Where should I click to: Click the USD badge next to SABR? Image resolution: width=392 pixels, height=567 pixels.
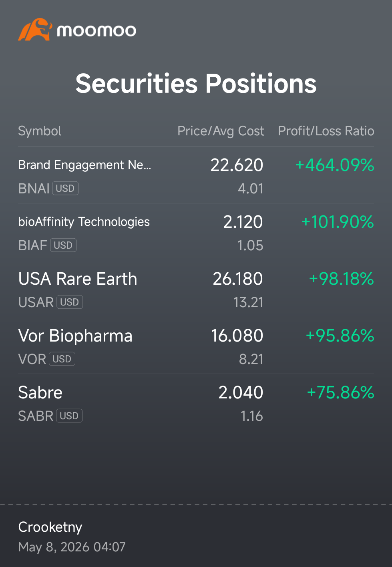tap(69, 416)
